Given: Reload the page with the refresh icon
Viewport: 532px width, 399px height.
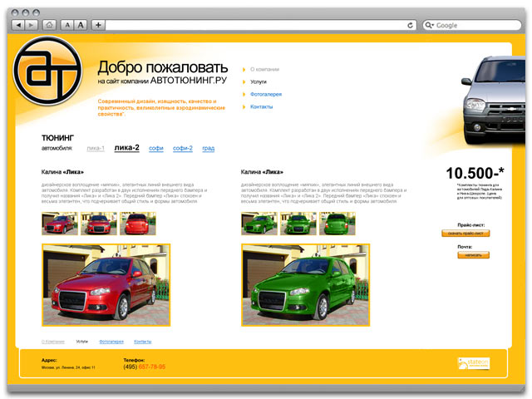Looking at the screenshot, I should 410,26.
